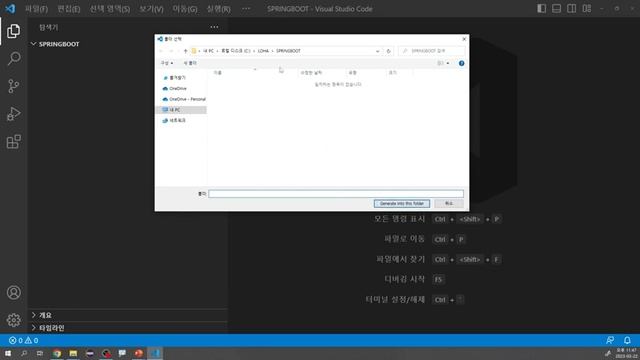Click the VS Code taskbar icon

point(155,353)
